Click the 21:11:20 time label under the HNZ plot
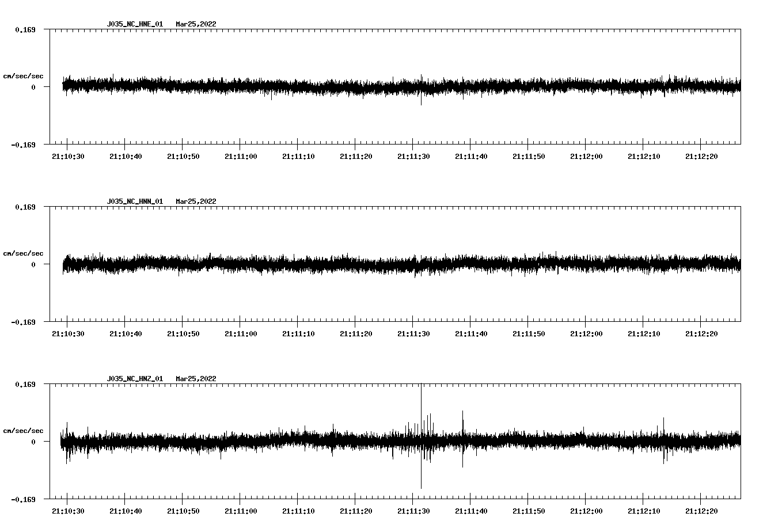The image size is (782, 532). [x=356, y=511]
